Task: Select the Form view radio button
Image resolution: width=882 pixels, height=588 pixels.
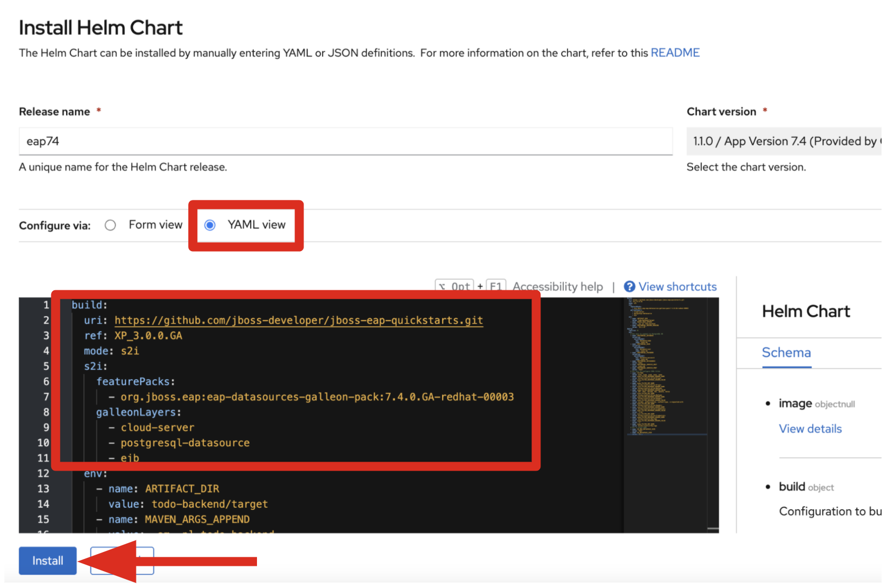Action: [110, 225]
